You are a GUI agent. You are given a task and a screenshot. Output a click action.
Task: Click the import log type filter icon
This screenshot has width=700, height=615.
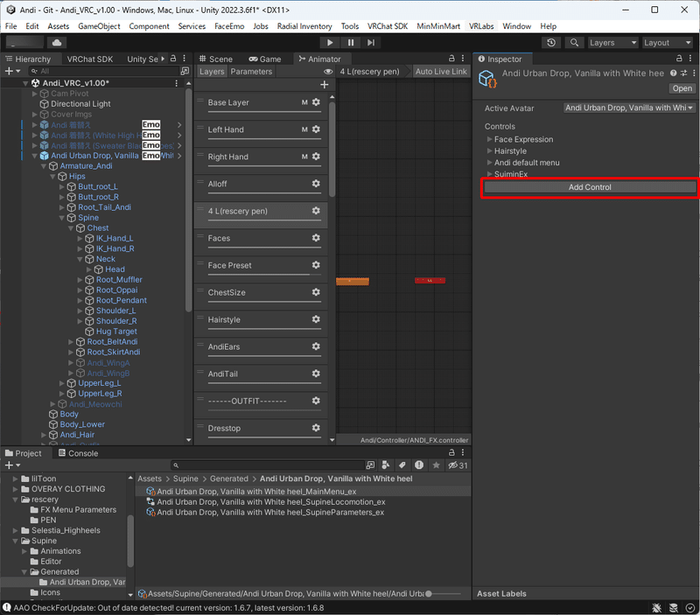pyautogui.click(x=419, y=465)
